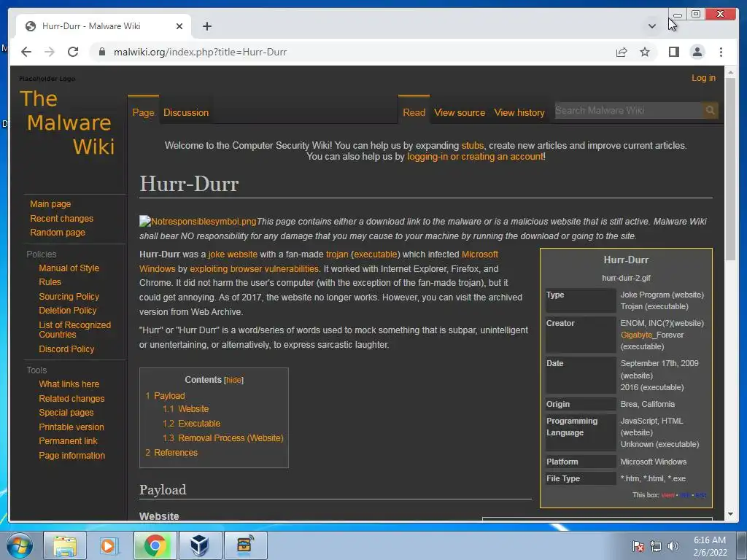Open Windows Explorer from the taskbar

point(64,545)
